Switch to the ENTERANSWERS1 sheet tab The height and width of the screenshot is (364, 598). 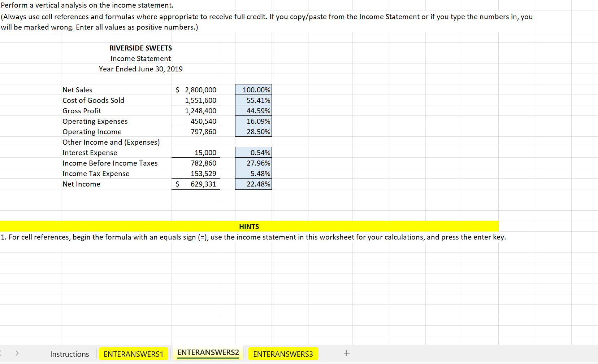[133, 354]
